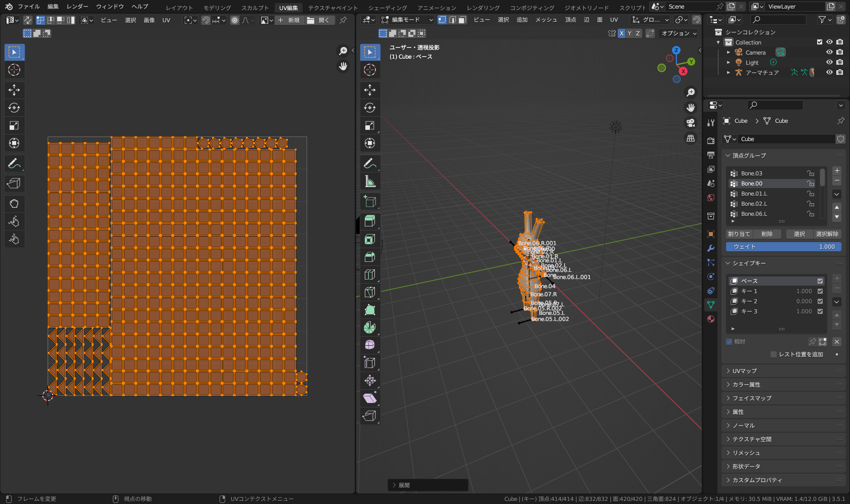Toggle the Collection exclude checkbox in outliner

[x=820, y=42]
